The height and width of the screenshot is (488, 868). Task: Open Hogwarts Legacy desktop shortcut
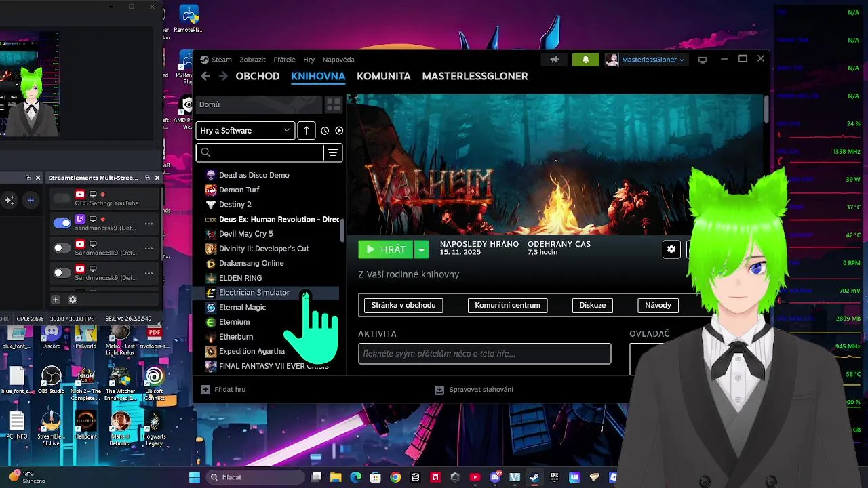click(154, 428)
